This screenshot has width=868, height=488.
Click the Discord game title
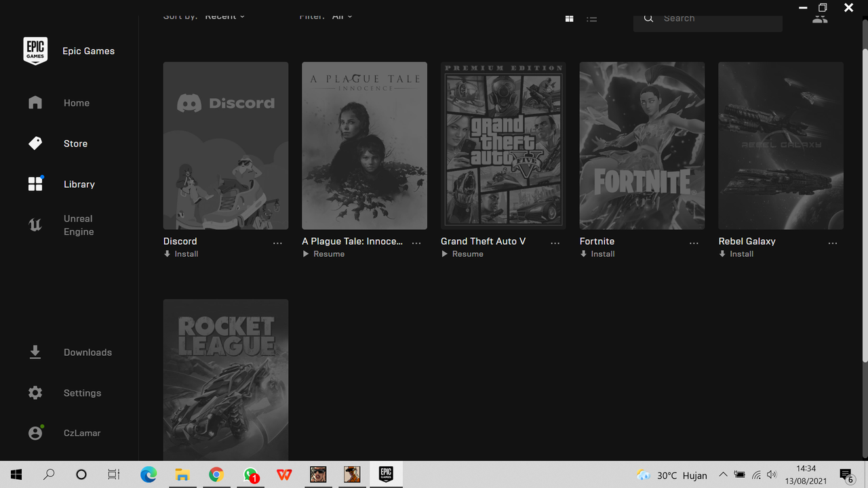(x=180, y=241)
